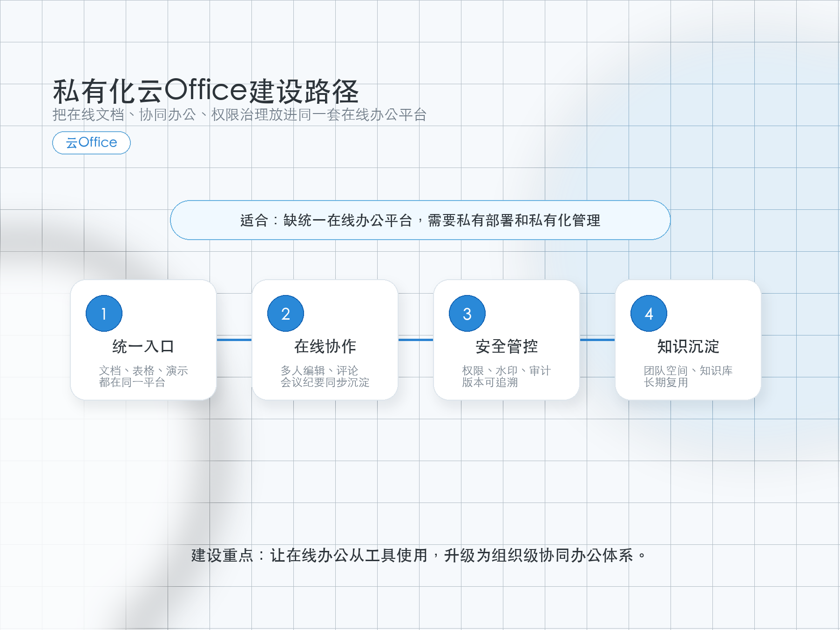Click the step 2 number circle
Screen dimensions: 840x630
pos(285,314)
